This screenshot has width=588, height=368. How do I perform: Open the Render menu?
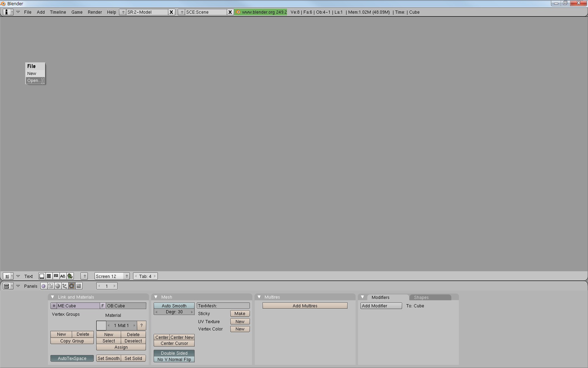click(95, 12)
